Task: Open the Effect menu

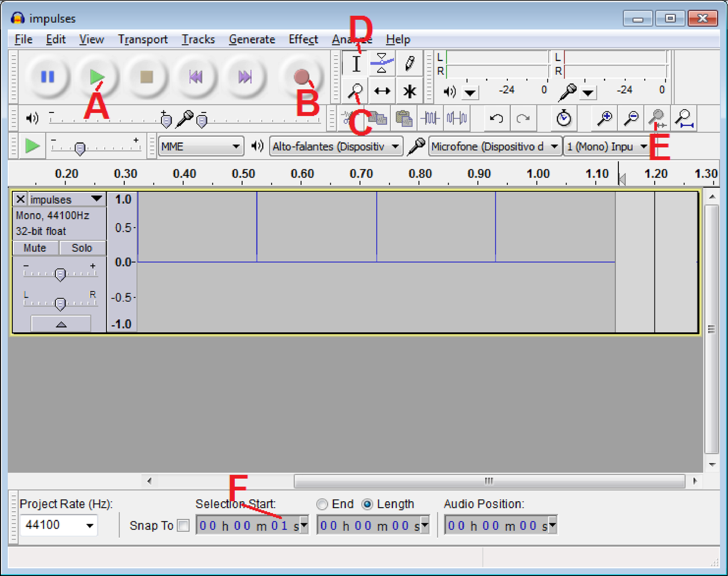Action: tap(303, 40)
